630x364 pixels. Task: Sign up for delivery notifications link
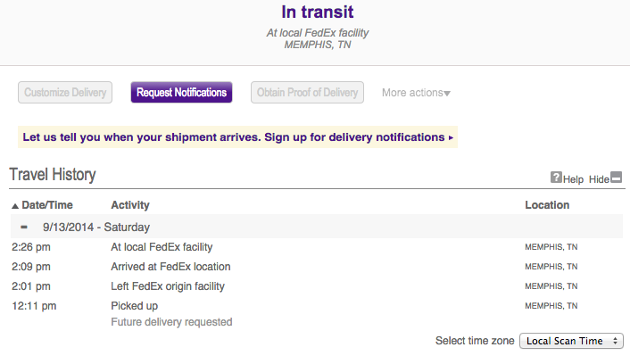point(237,137)
